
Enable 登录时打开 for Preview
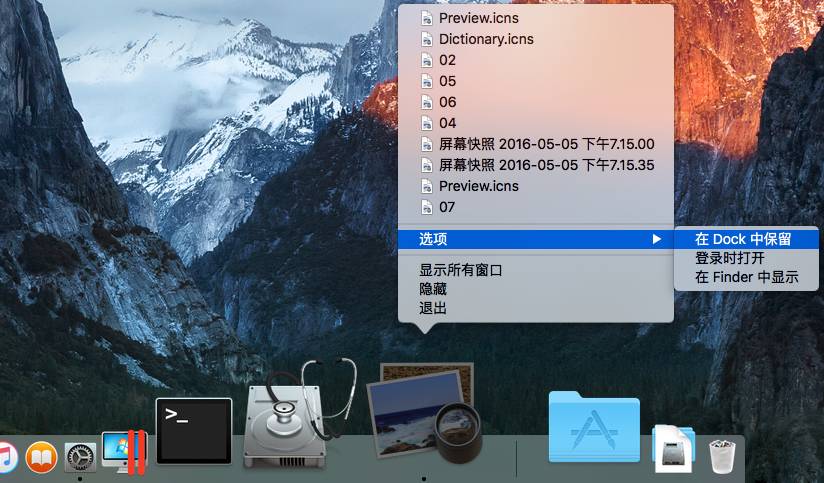click(730, 258)
